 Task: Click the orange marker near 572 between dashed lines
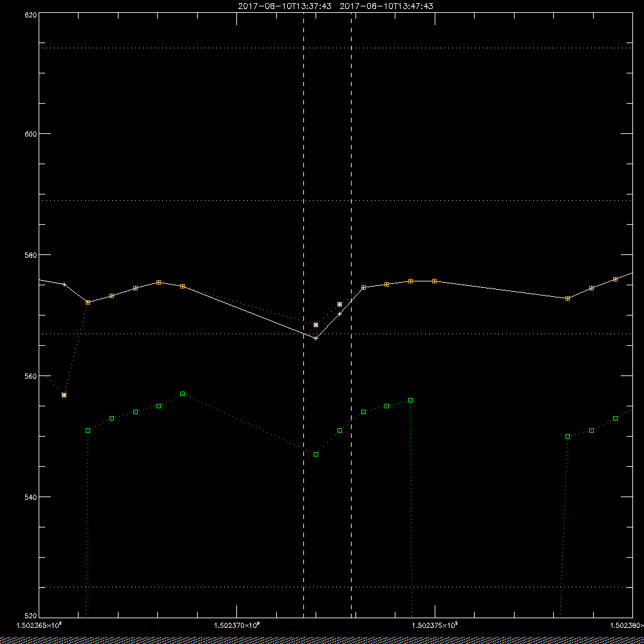pos(339,305)
